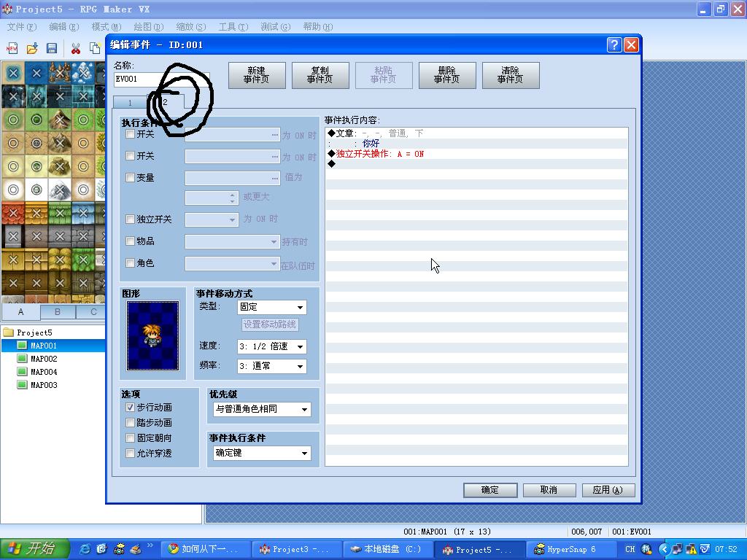Open the 工具 menu
The width and height of the screenshot is (747, 560).
[233, 27]
